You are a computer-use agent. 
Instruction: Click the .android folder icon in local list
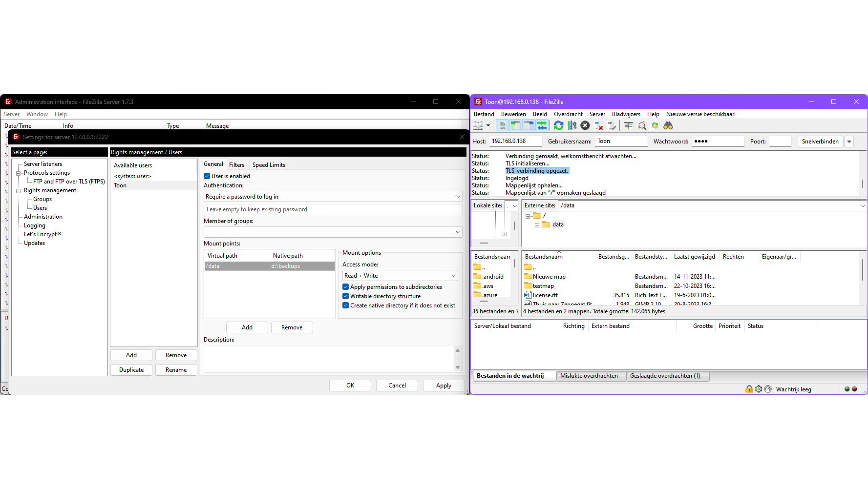point(477,276)
